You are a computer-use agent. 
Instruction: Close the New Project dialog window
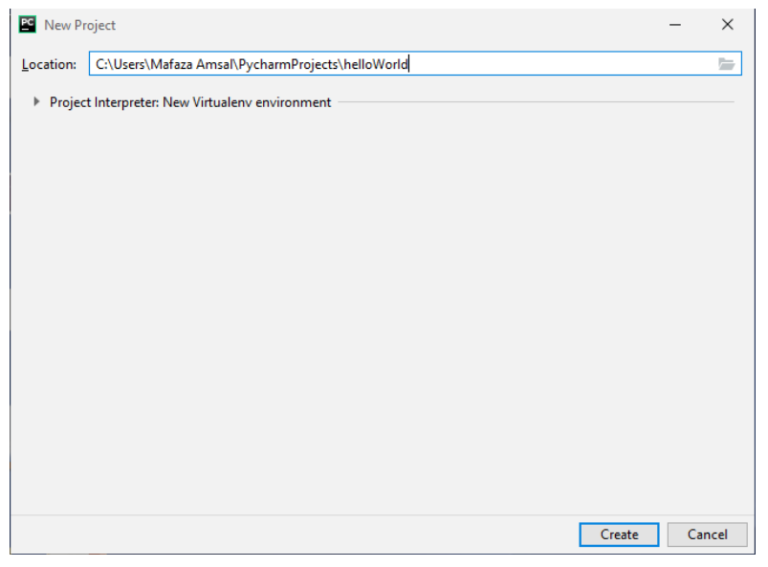[x=727, y=24]
